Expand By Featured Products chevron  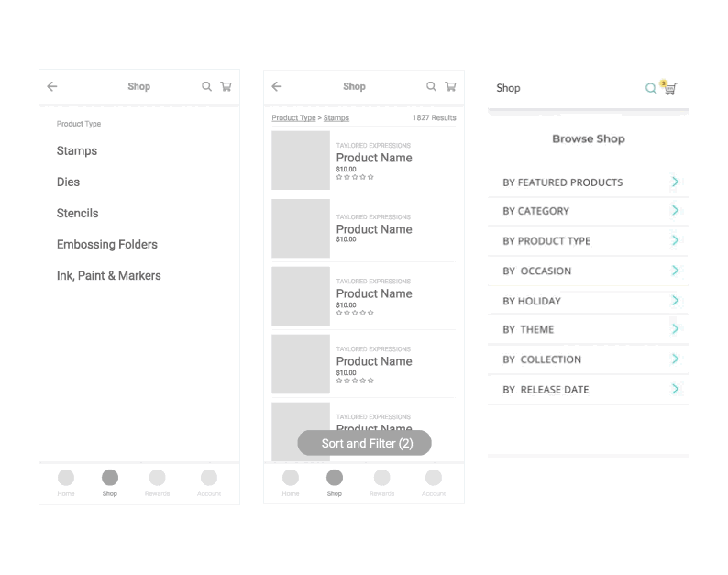[x=675, y=182]
